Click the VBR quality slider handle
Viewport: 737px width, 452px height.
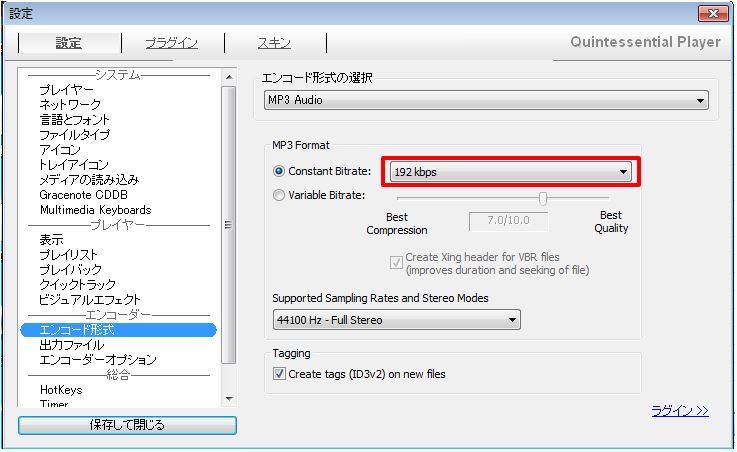pyautogui.click(x=543, y=198)
